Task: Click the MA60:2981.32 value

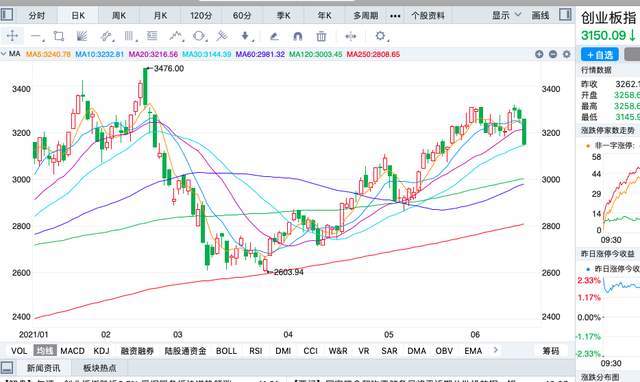Action: [260, 54]
